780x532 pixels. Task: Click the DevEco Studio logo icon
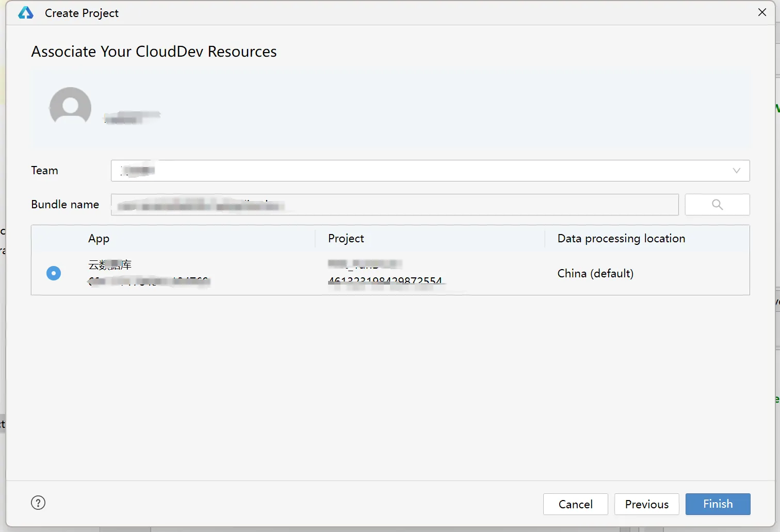tap(25, 13)
